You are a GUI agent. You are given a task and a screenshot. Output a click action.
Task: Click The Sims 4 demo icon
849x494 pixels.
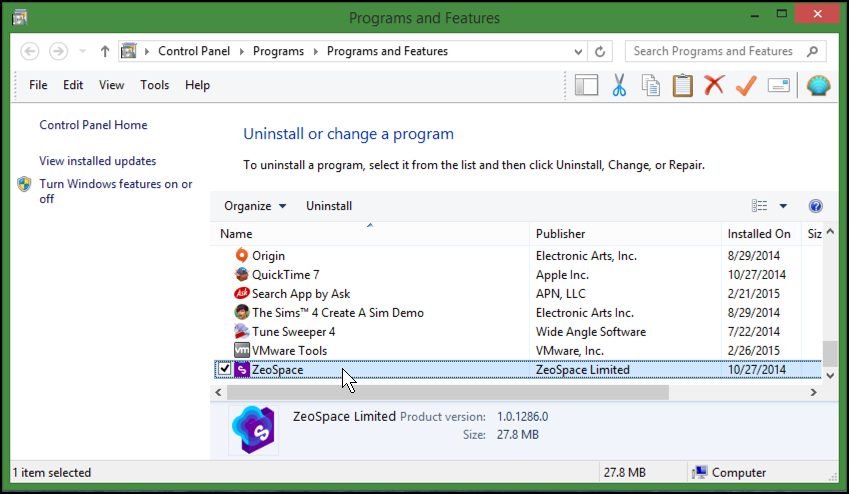(x=241, y=312)
